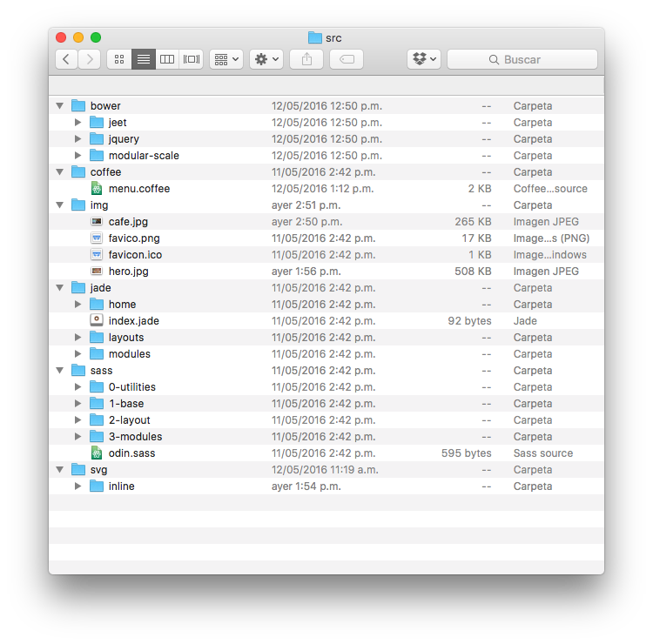Click the Sass source kind label

point(543,453)
